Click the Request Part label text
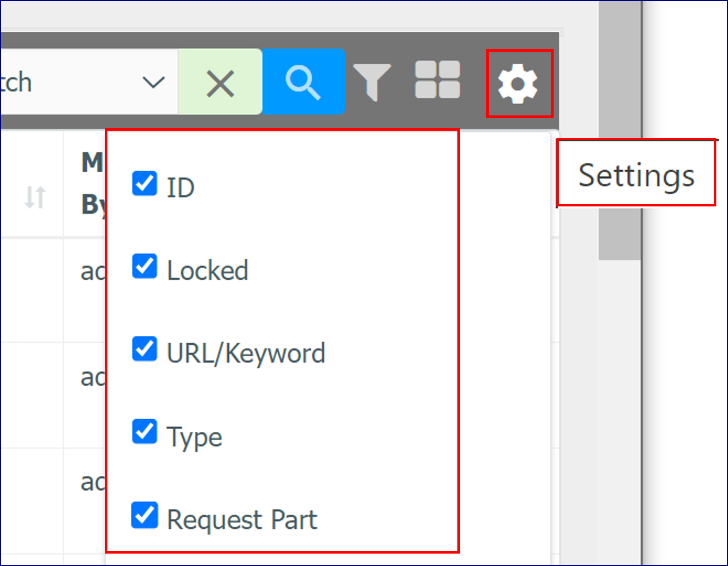The width and height of the screenshot is (728, 566). tap(242, 520)
